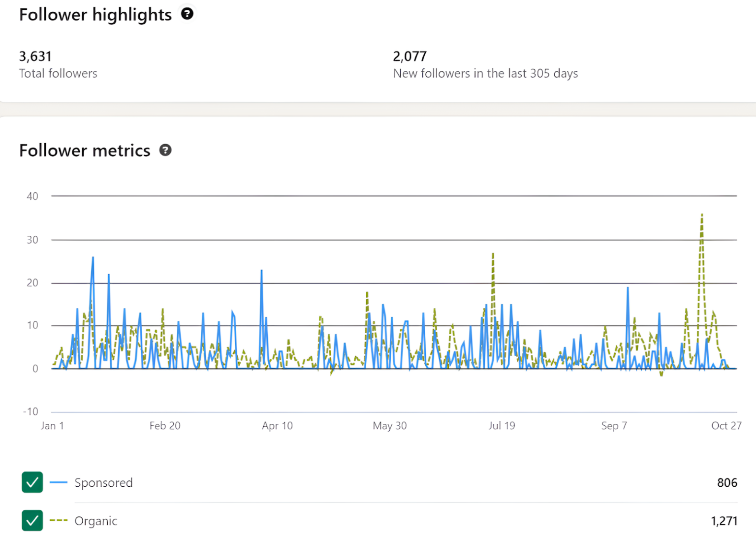The height and width of the screenshot is (534, 756).
Task: Click the 'May 30' axis label
Action: click(390, 426)
